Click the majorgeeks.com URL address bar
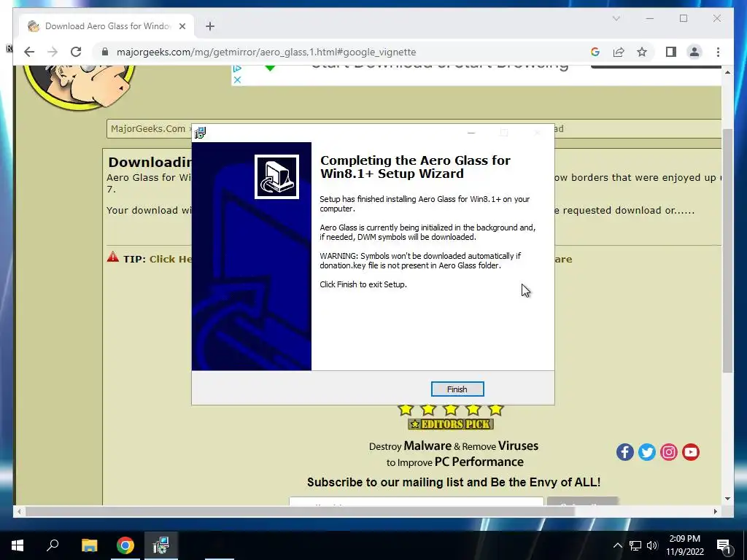The width and height of the screenshot is (747, 560). click(266, 52)
